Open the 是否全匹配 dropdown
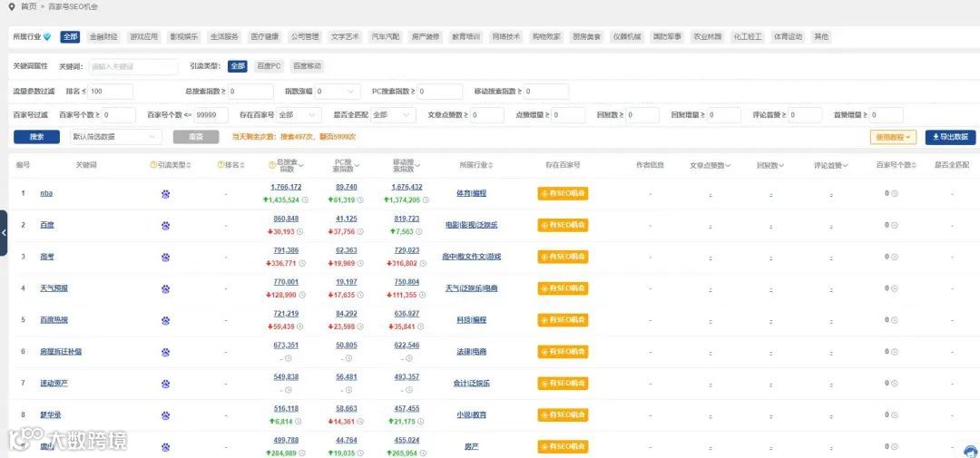This screenshot has height=458, width=980. click(393, 115)
